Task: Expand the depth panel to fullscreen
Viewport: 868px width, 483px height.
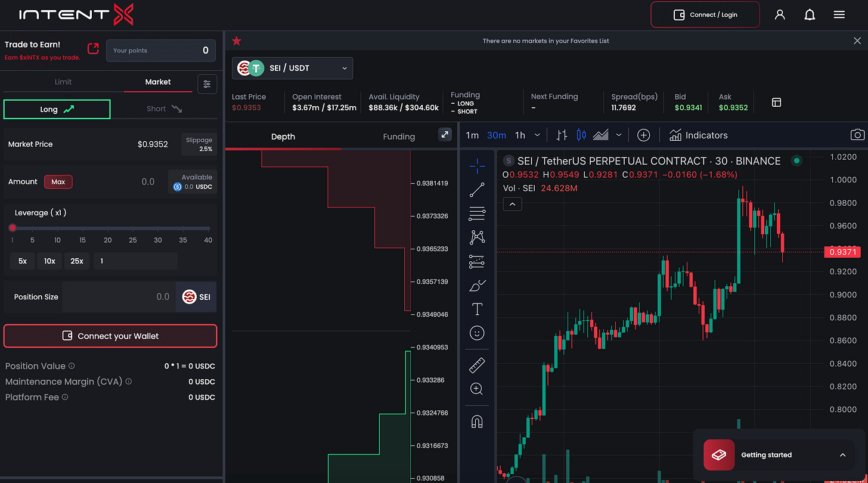Action: [x=445, y=135]
